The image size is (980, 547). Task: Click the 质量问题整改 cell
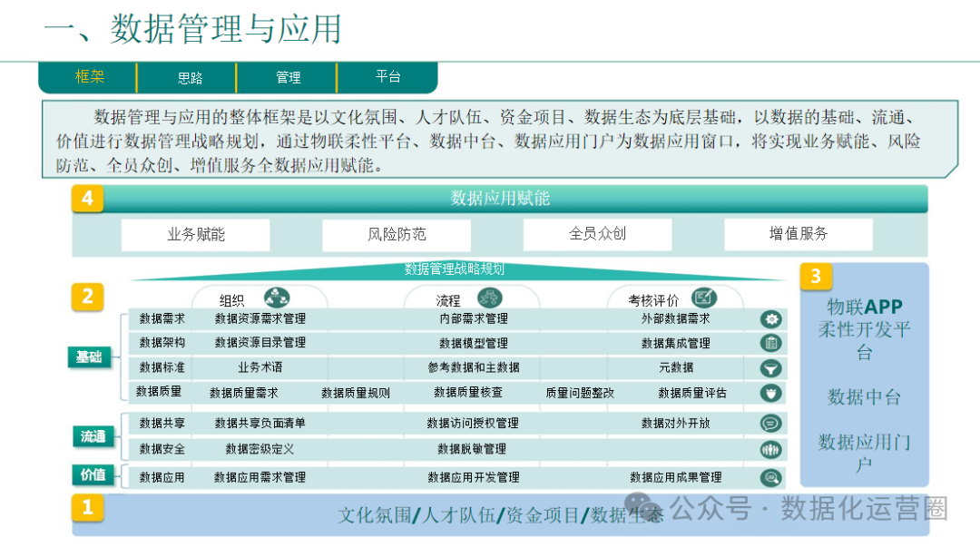pyautogui.click(x=580, y=393)
